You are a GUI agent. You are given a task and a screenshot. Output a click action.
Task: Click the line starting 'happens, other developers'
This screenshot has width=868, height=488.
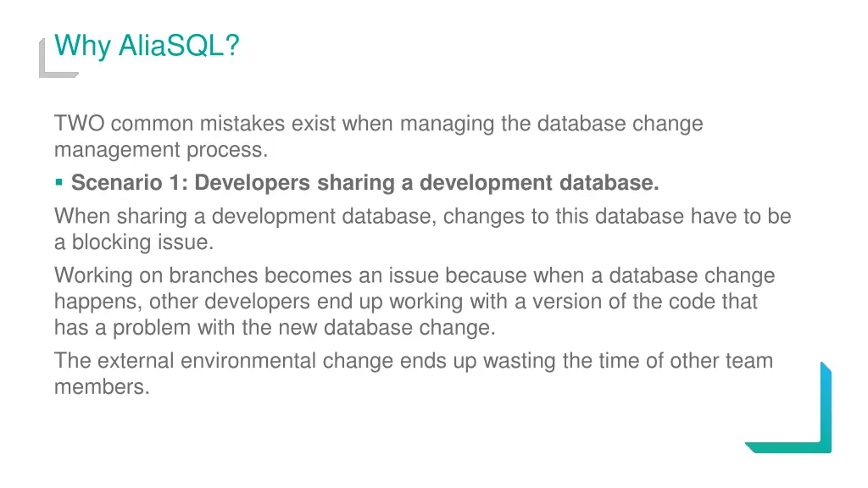(x=406, y=302)
